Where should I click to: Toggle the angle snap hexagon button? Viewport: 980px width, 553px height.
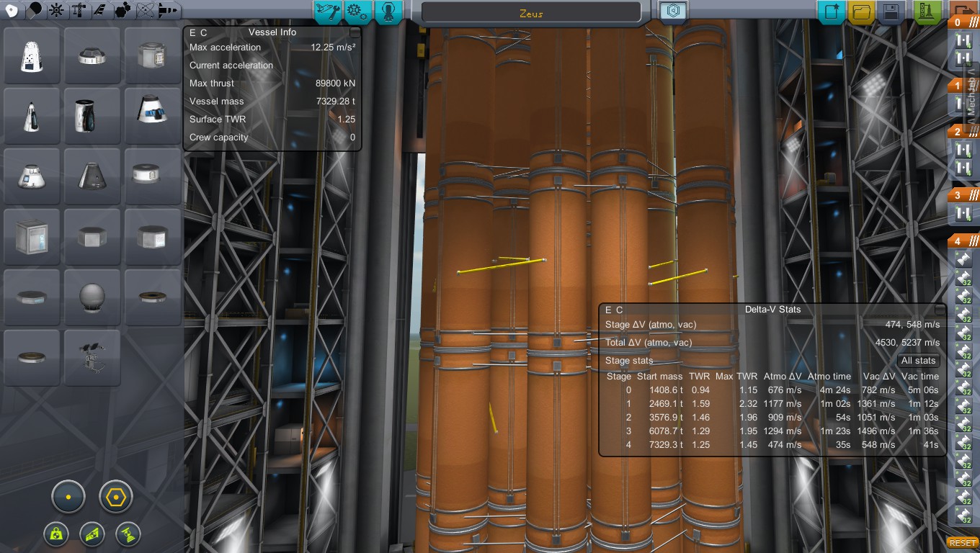point(116,497)
